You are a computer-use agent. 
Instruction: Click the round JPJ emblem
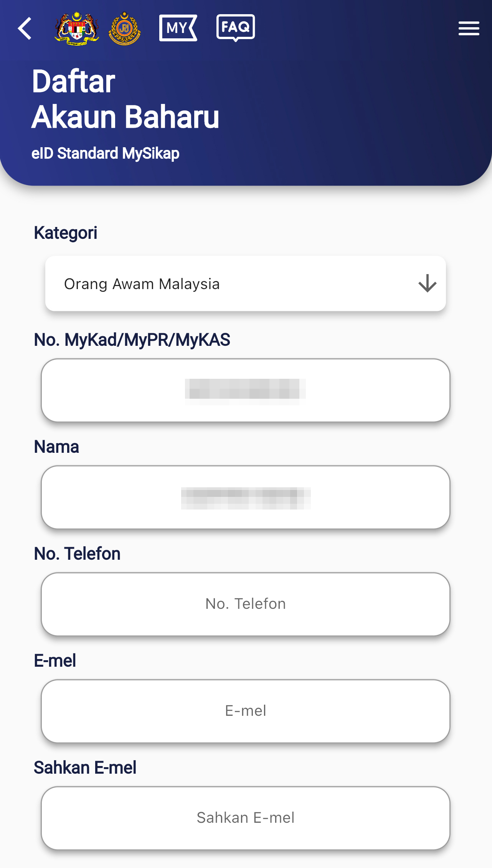point(124,29)
